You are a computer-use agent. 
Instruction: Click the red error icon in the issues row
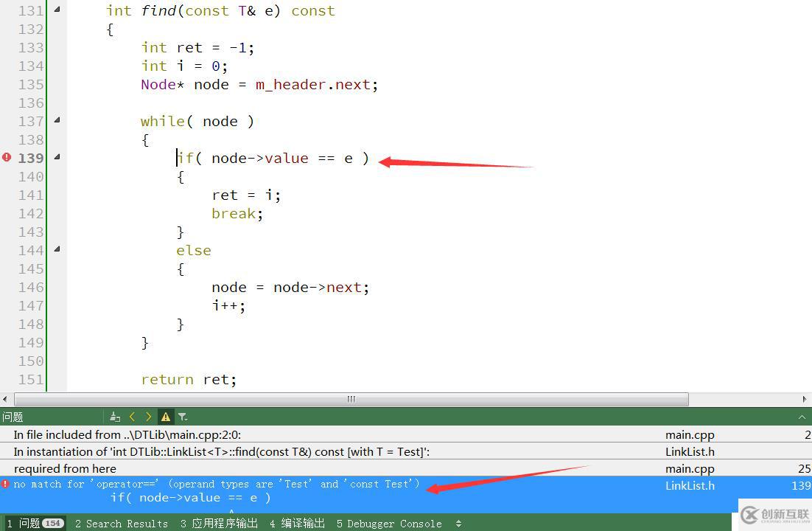(x=5, y=484)
